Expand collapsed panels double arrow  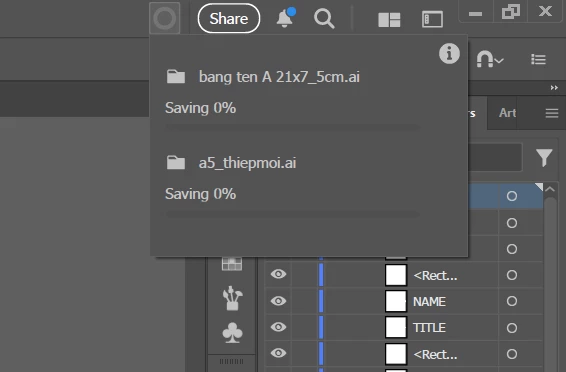[554, 88]
